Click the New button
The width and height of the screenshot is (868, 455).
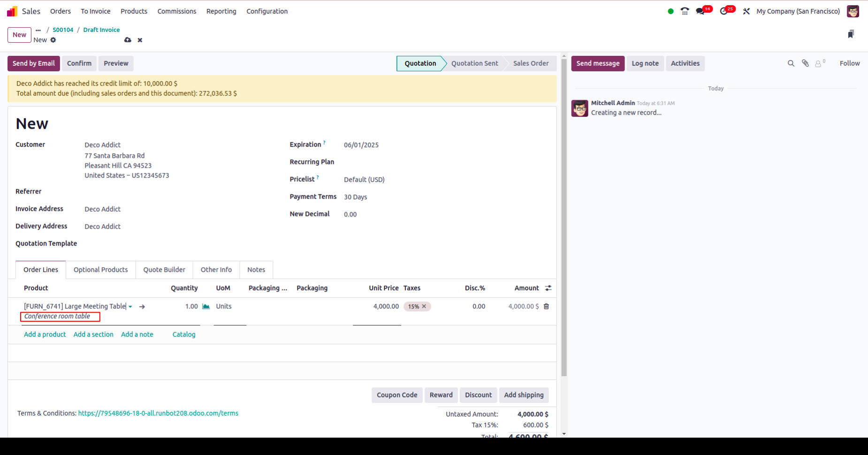pyautogui.click(x=19, y=35)
